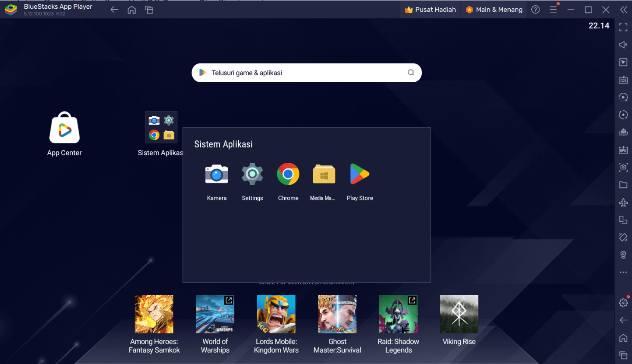
Task: Launch the Play Store app
Action: point(360,174)
